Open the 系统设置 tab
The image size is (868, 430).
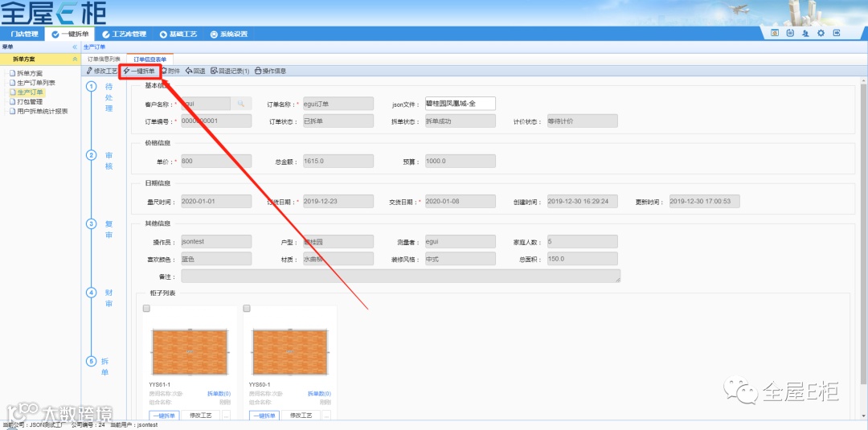coord(228,35)
